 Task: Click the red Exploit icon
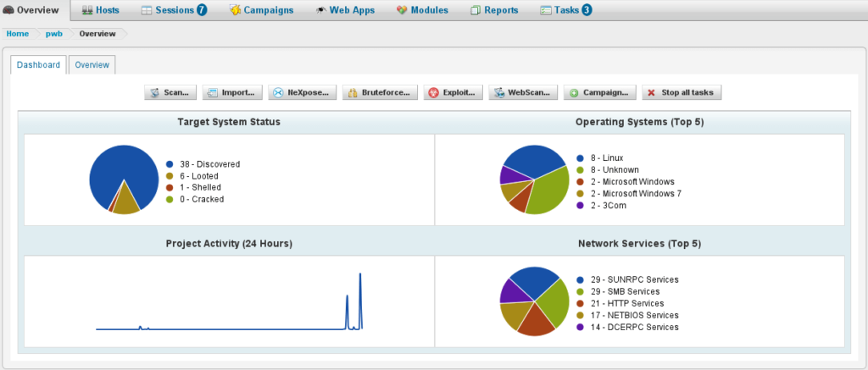click(x=433, y=92)
